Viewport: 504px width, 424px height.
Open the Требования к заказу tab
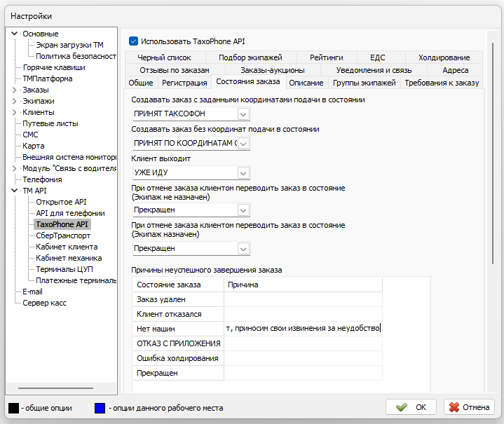tap(442, 83)
